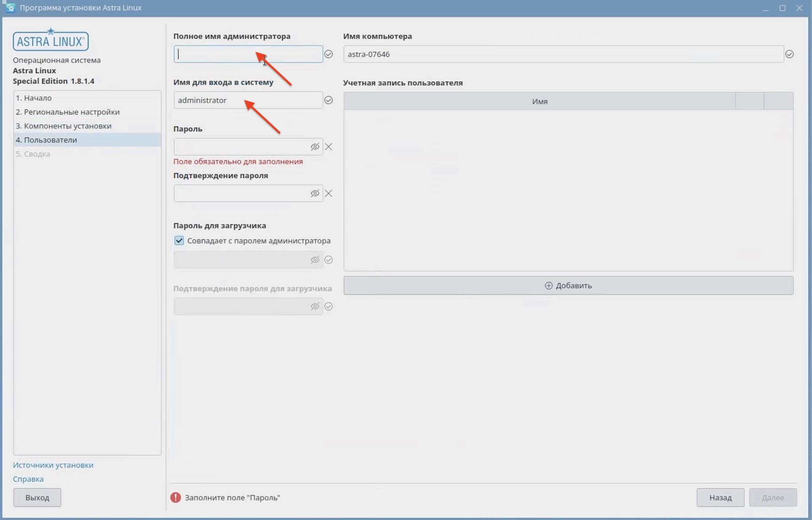This screenshot has width=812, height=520.
Task: Click the Выход button
Action: click(37, 497)
